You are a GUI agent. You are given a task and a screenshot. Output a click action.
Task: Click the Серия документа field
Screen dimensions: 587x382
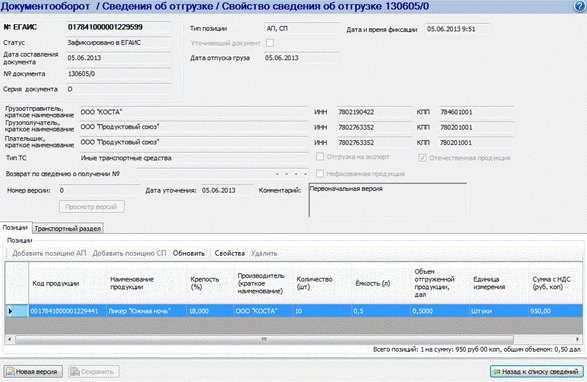[x=118, y=89]
